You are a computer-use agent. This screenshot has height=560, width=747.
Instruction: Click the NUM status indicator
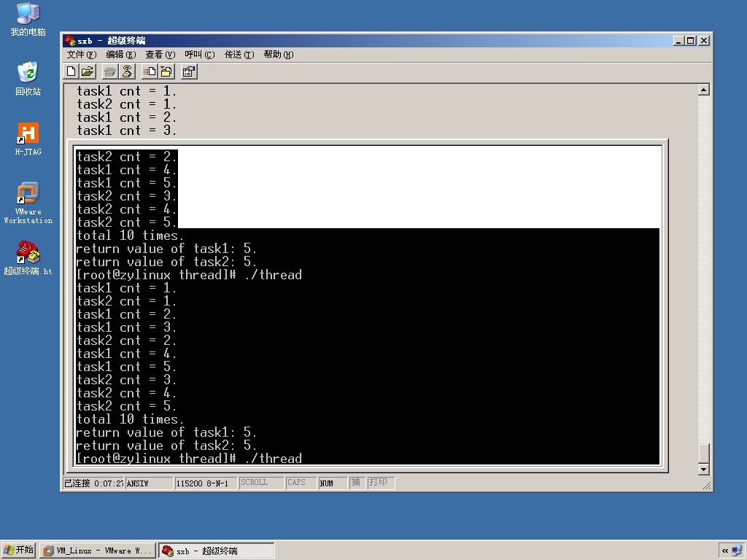[333, 483]
